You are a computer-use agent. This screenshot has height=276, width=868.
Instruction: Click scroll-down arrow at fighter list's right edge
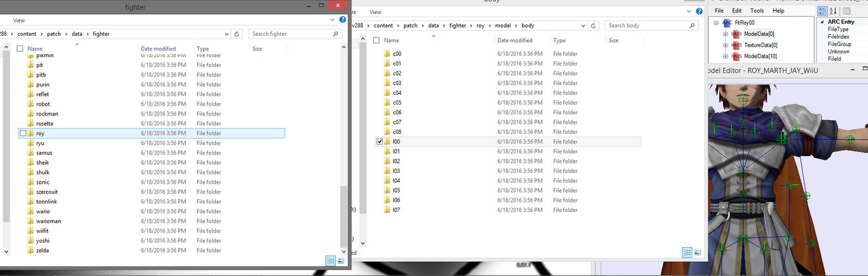point(343,252)
